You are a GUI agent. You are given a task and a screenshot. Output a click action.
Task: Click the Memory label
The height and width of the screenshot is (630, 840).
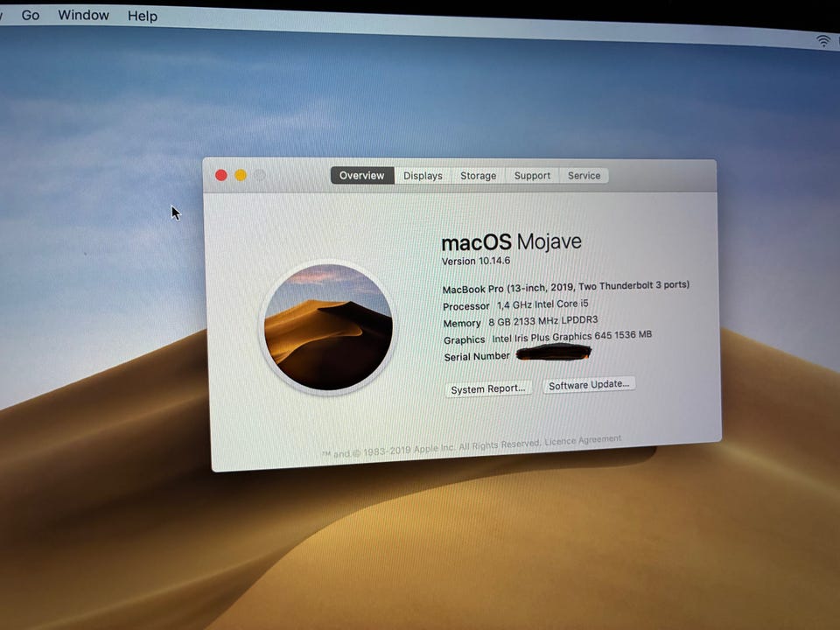tap(462, 323)
